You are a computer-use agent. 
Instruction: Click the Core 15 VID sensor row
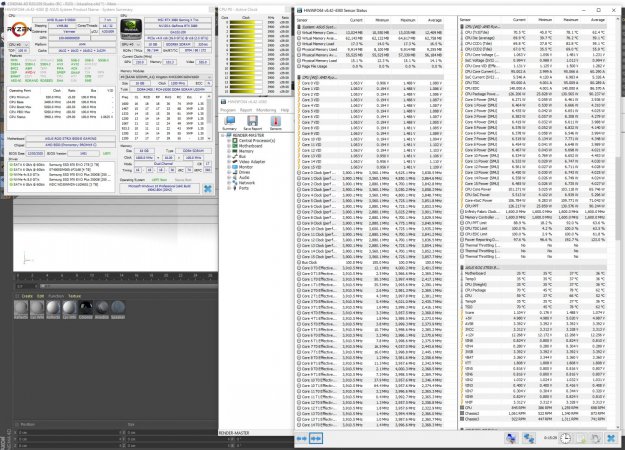(370, 167)
